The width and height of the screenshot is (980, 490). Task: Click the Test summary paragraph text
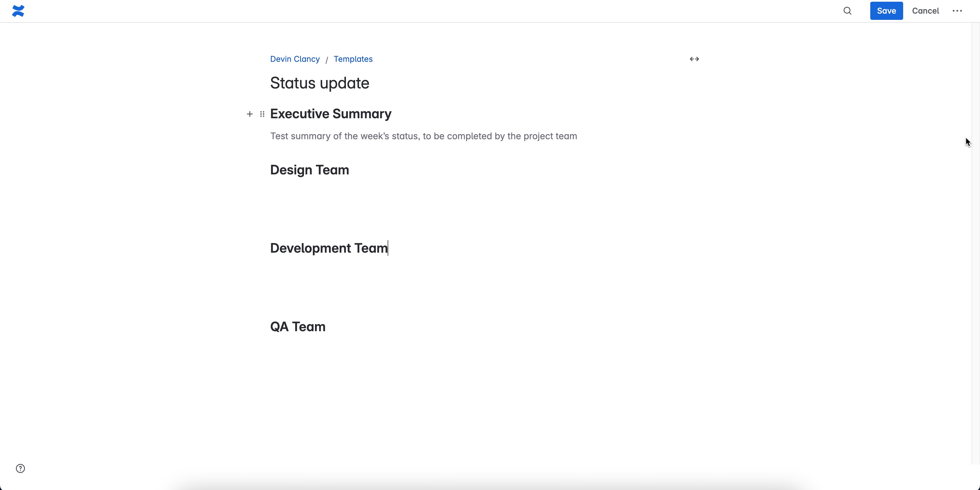423,136
